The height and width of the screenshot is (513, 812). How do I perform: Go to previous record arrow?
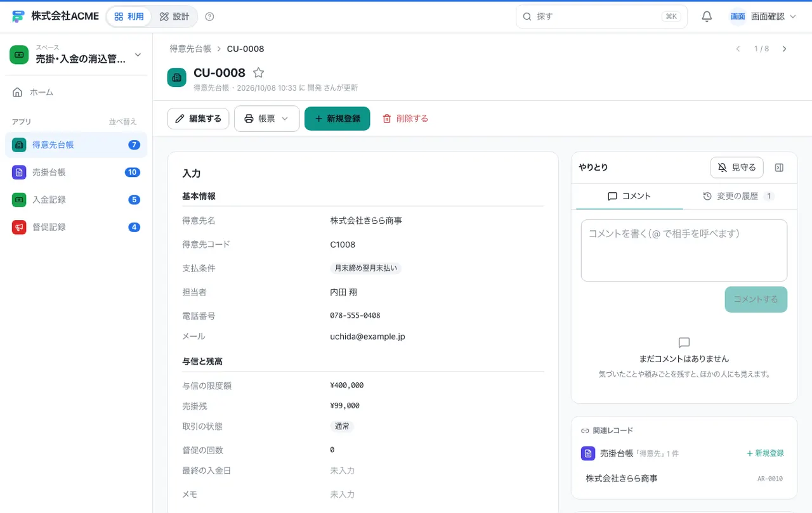[x=738, y=49]
